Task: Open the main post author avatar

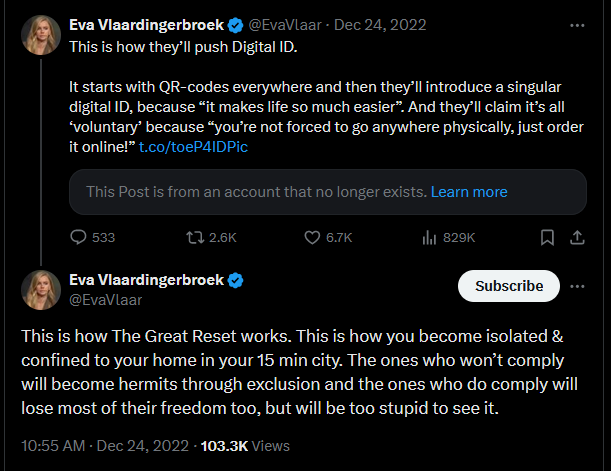Action: point(41,290)
